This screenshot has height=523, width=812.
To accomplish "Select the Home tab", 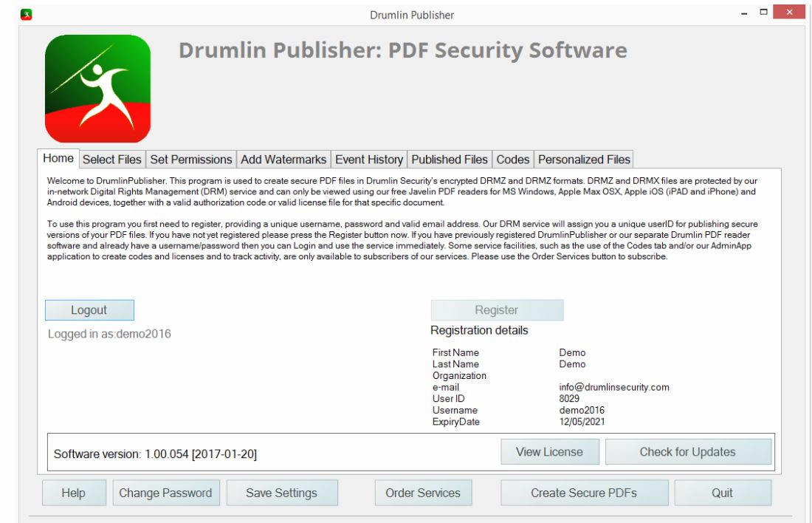I will pyautogui.click(x=59, y=159).
